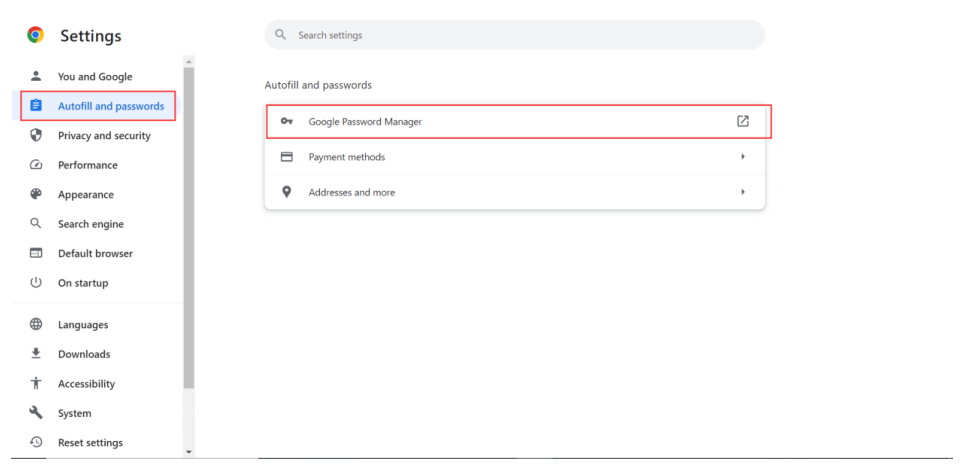Click the credit card Payment methods icon
Screen dimensions: 960x464
click(x=287, y=157)
